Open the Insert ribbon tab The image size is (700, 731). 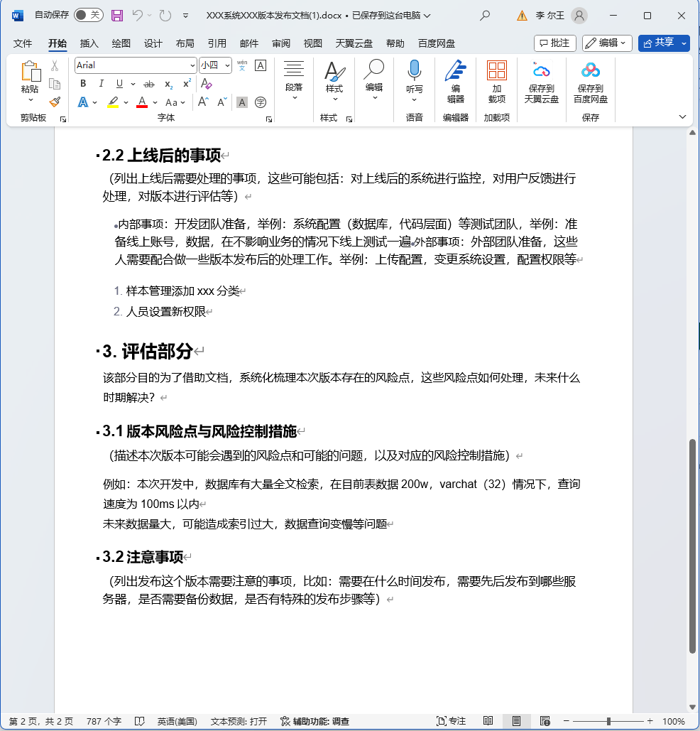[89, 43]
